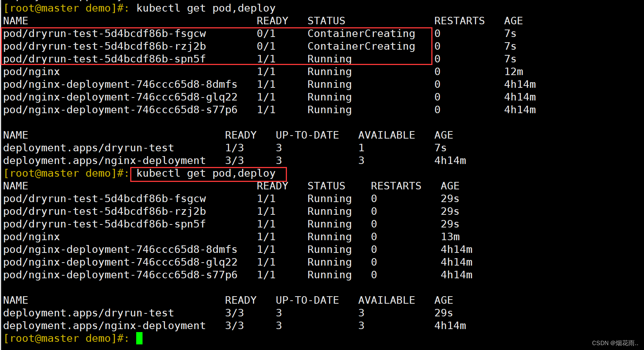
Task: Click the READY value 1/3 of dryrun-test
Action: point(234,148)
